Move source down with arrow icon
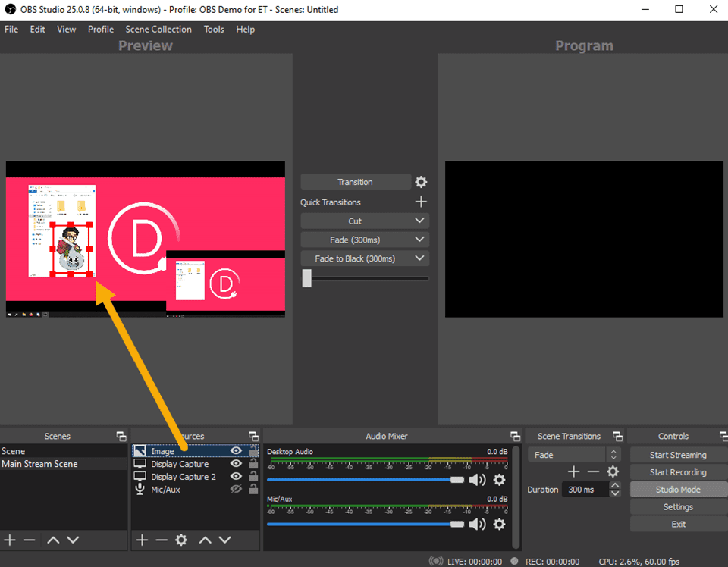 pyautogui.click(x=224, y=540)
